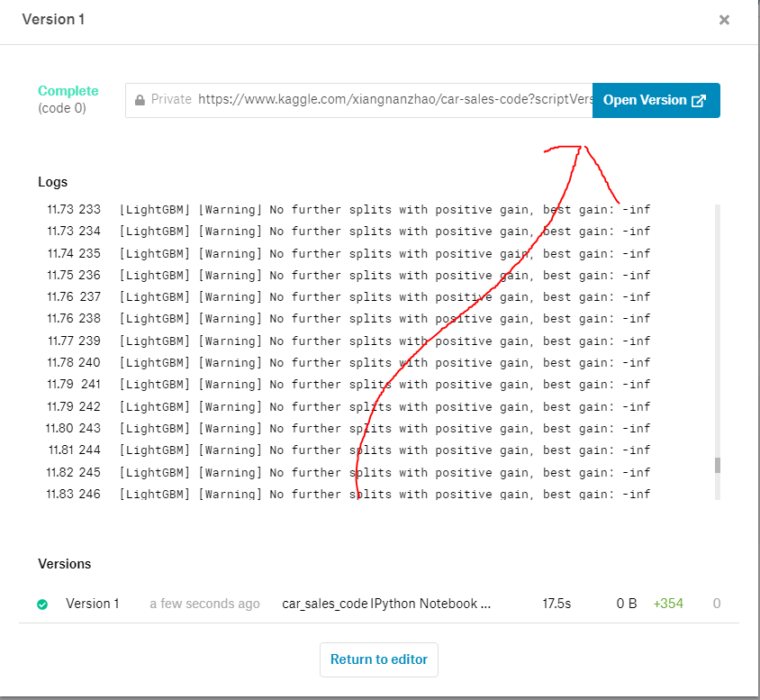Click the green +354 lines-changed indicator
Image resolution: width=760 pixels, height=700 pixels.
668,604
